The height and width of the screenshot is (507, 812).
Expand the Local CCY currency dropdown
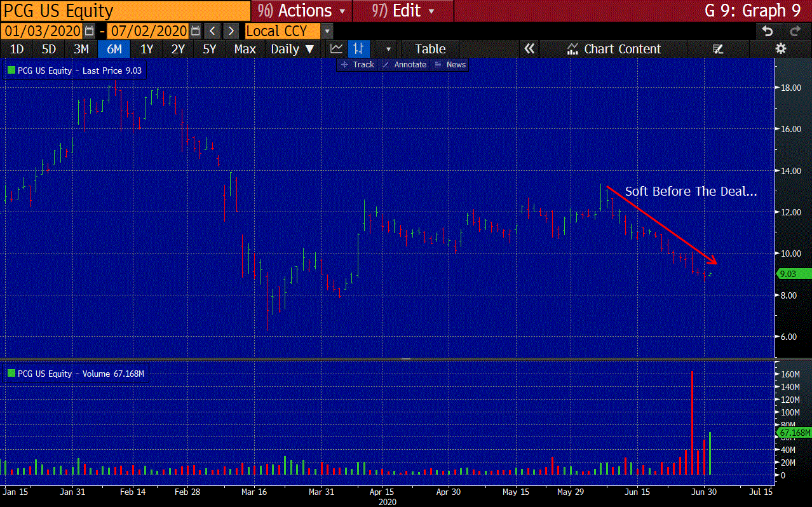[327, 31]
